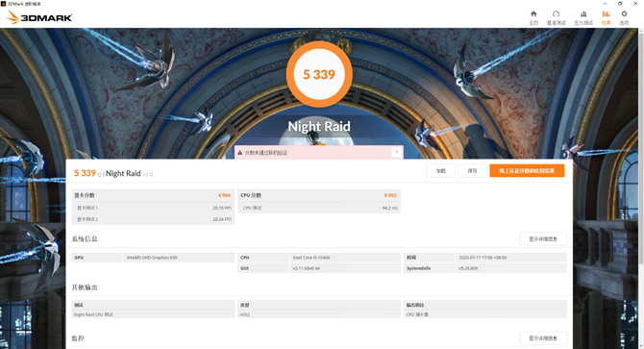Show system info details button
The height and width of the screenshot is (349, 644).
543,239
